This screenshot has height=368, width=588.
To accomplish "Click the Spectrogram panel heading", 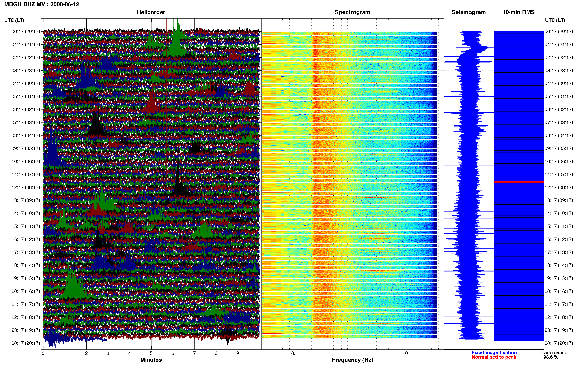I will pyautogui.click(x=352, y=12).
